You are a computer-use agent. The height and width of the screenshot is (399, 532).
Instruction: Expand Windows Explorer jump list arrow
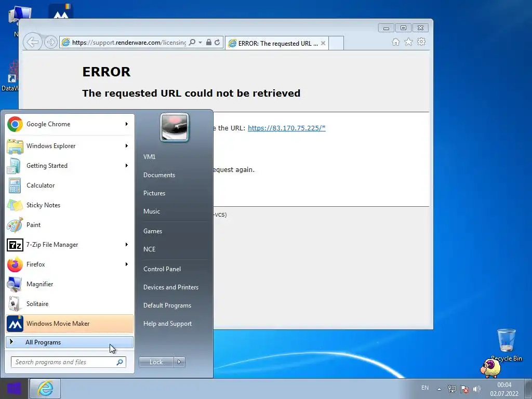point(127,146)
